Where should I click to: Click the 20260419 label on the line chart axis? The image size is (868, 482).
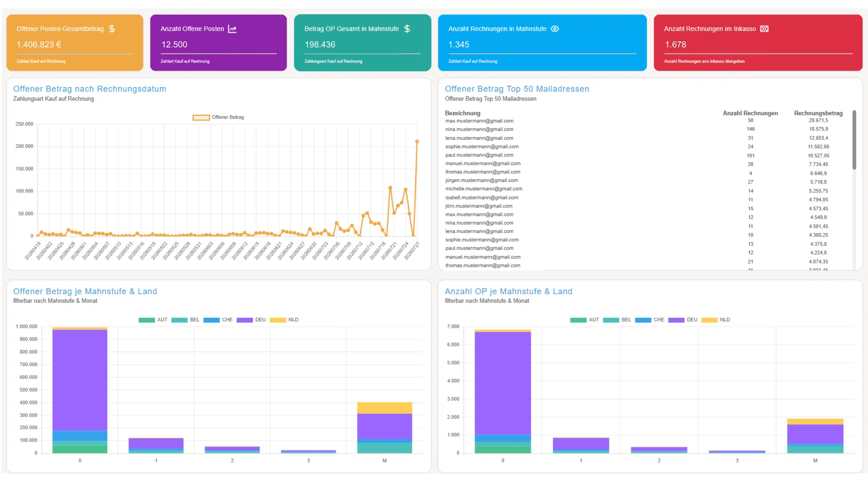(33, 251)
